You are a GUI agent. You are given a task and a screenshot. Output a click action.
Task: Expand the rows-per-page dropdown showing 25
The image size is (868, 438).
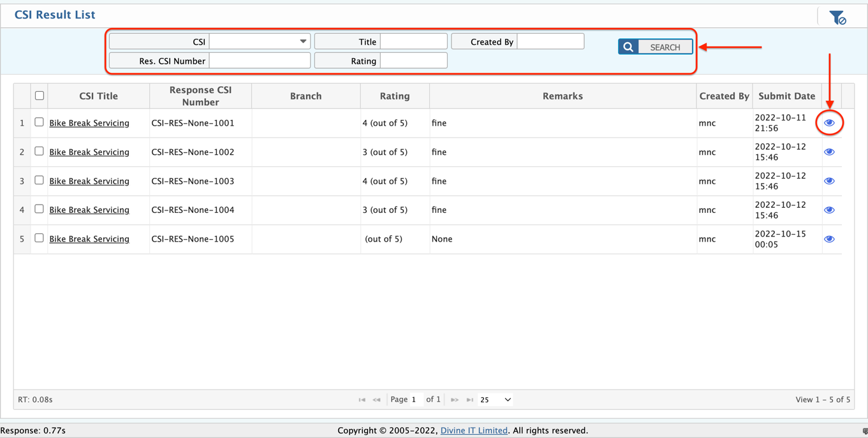click(x=496, y=399)
